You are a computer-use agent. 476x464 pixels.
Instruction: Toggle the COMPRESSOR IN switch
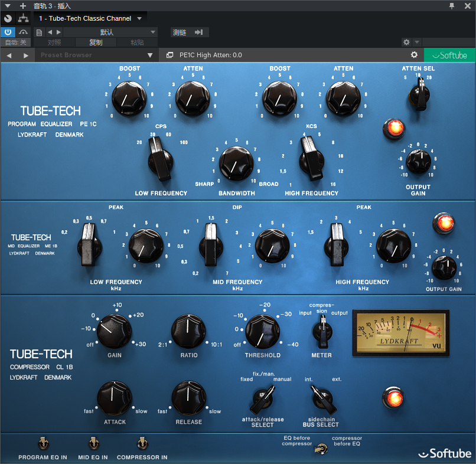(x=142, y=443)
